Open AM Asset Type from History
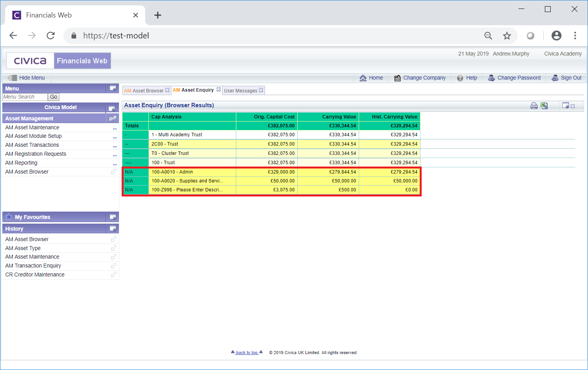 click(x=23, y=248)
